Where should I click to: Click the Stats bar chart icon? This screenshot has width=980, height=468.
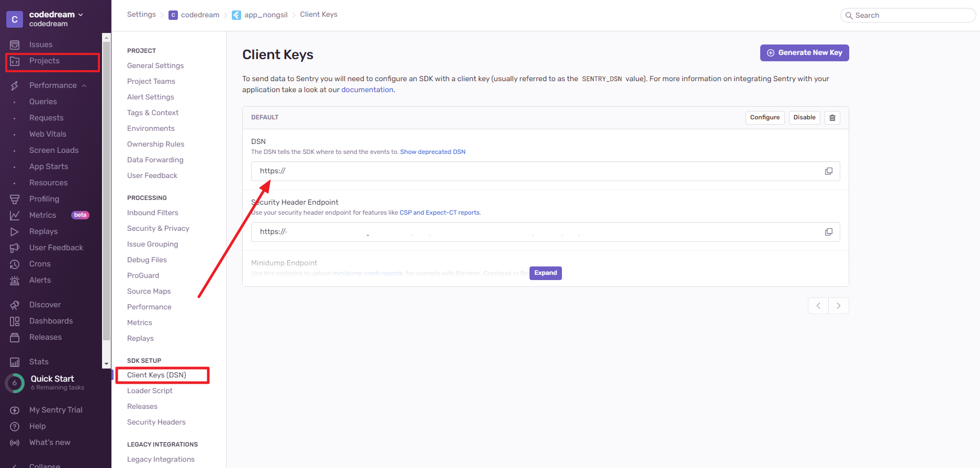[15, 362]
